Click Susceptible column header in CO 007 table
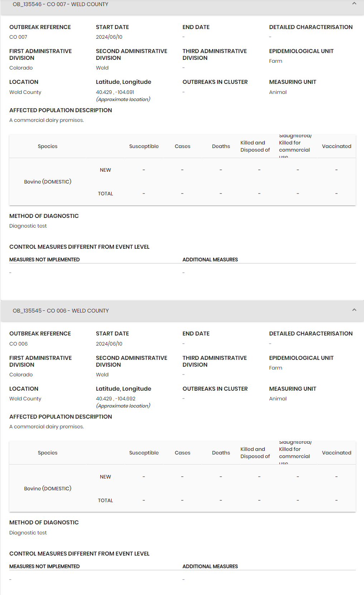This screenshot has width=364, height=595. click(144, 146)
